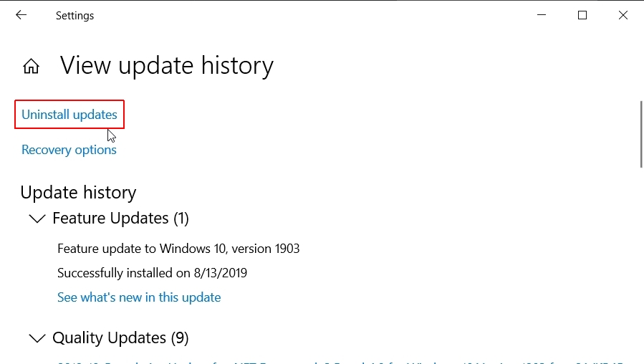Select the Windows 10 version 1903 entry
The height and width of the screenshot is (364, 644).
click(x=178, y=249)
